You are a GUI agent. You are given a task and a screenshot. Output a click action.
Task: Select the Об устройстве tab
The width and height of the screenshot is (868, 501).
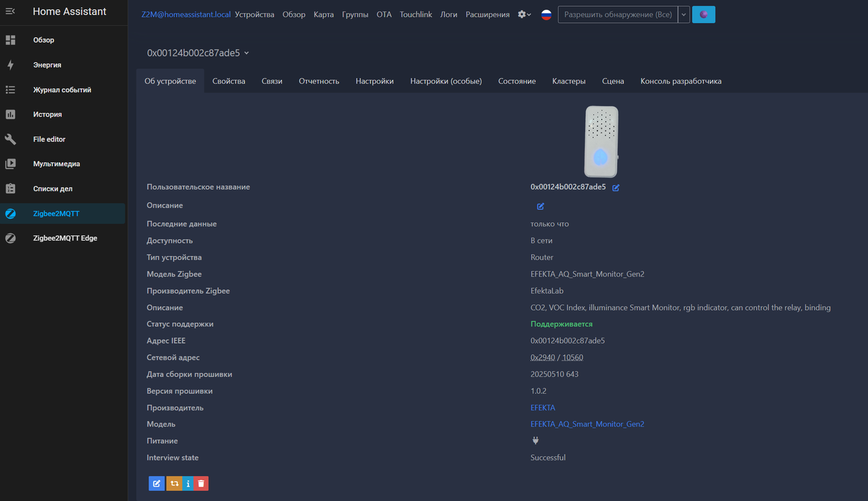coord(170,81)
